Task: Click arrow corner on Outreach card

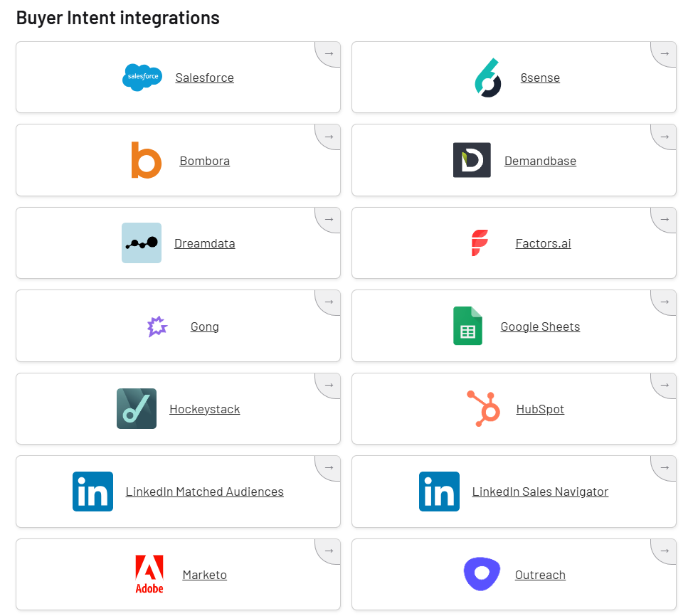Action: 665,551
